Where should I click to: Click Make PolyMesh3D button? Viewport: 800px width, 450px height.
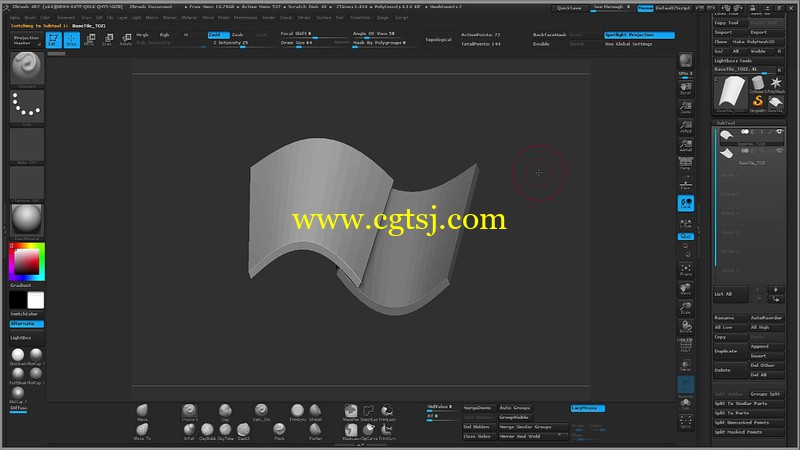757,42
